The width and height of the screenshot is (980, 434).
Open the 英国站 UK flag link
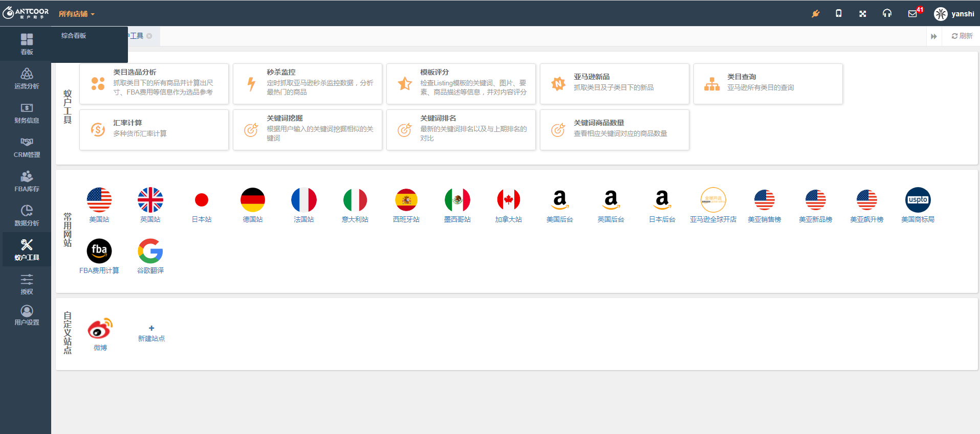pyautogui.click(x=150, y=205)
